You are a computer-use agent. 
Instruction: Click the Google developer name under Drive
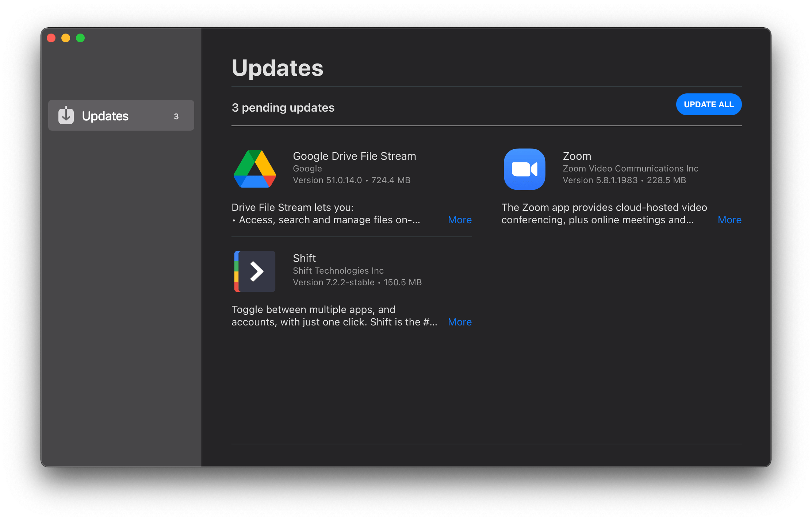click(307, 169)
